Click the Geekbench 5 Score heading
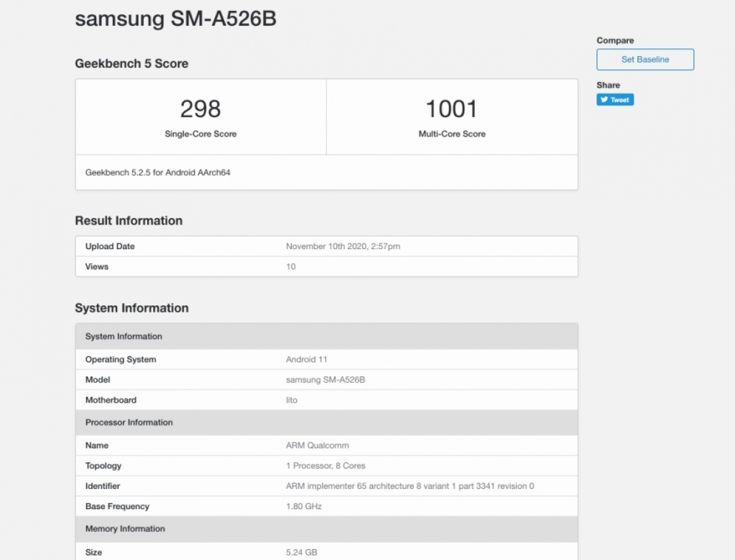The width and height of the screenshot is (735, 560). click(132, 64)
